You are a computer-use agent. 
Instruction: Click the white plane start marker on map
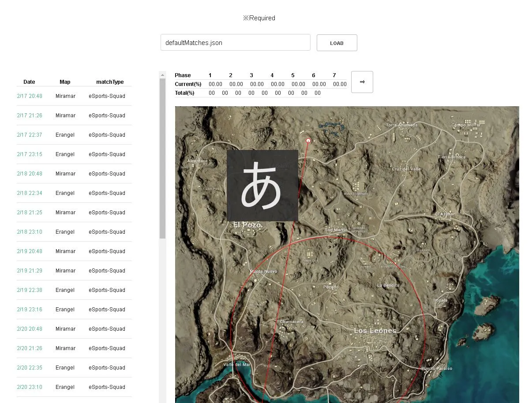click(308, 141)
